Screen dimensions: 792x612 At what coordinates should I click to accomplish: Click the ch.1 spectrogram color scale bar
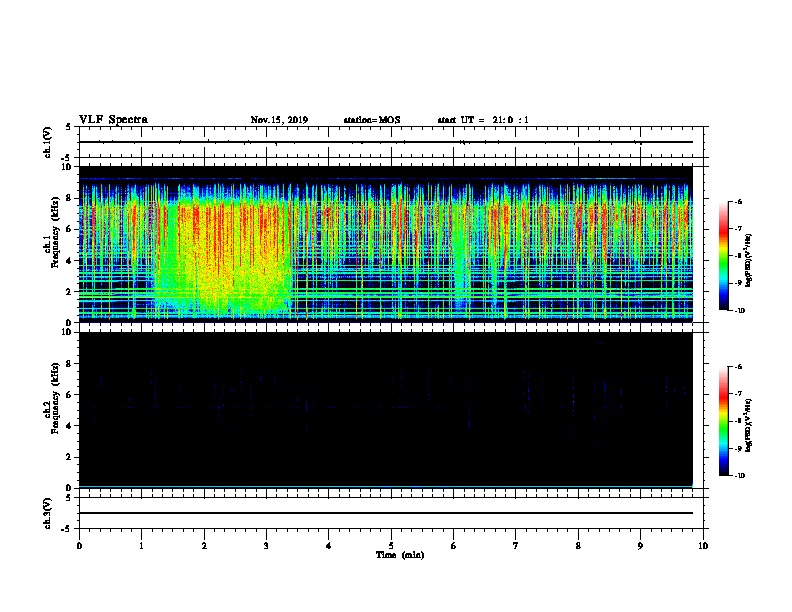point(723,256)
